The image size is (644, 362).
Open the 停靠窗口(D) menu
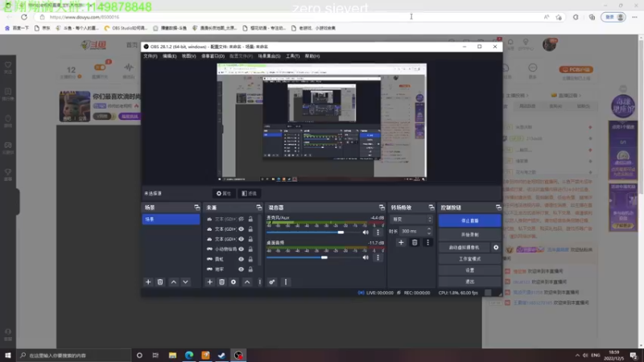213,56
